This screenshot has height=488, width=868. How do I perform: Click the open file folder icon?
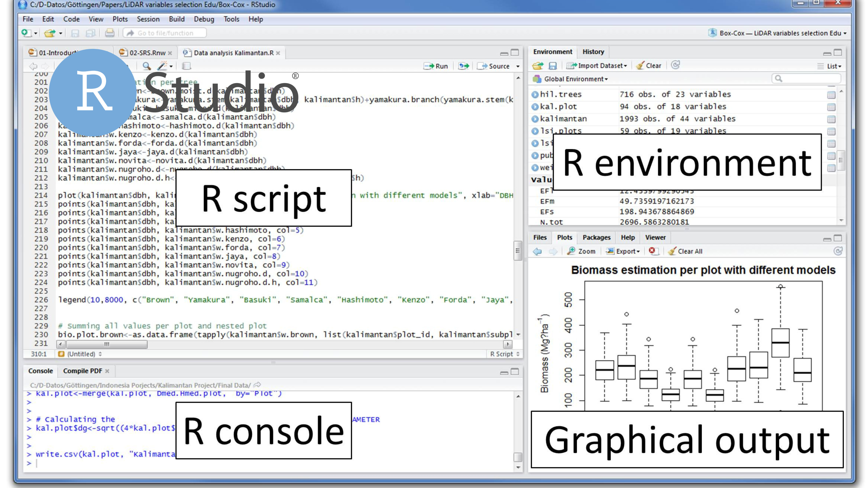click(50, 33)
